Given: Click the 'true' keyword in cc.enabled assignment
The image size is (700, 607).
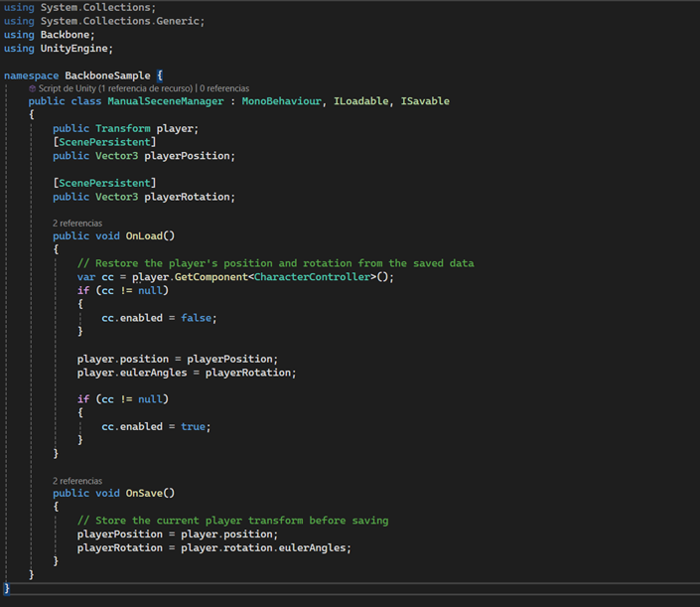Looking at the screenshot, I should click(193, 426).
